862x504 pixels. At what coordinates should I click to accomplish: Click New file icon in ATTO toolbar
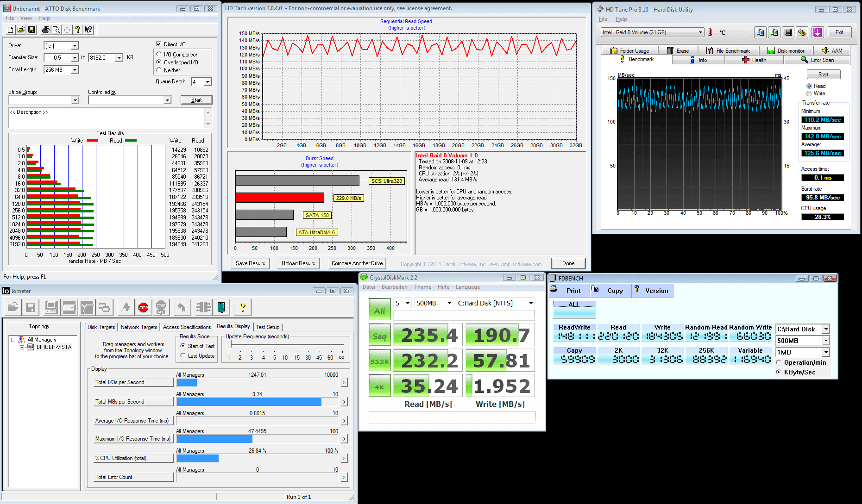(x=10, y=30)
